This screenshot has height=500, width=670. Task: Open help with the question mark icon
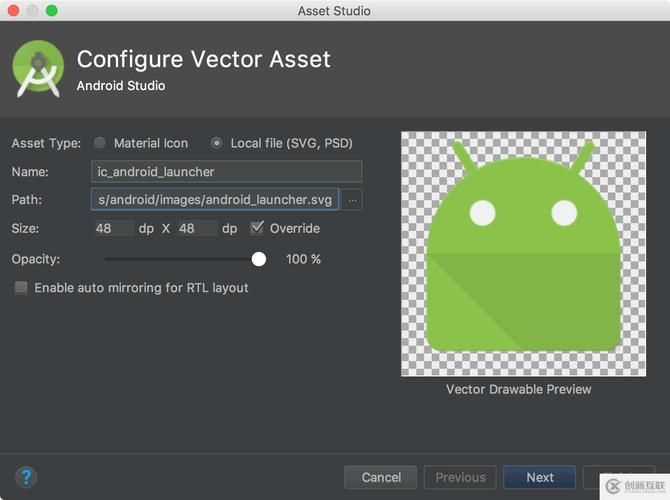click(26, 477)
